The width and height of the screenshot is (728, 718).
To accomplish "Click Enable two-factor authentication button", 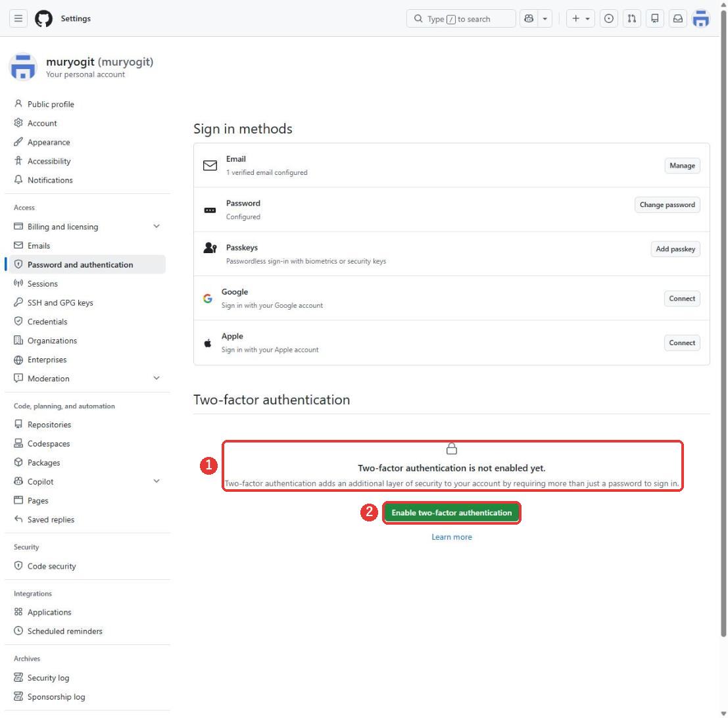I will [x=451, y=513].
